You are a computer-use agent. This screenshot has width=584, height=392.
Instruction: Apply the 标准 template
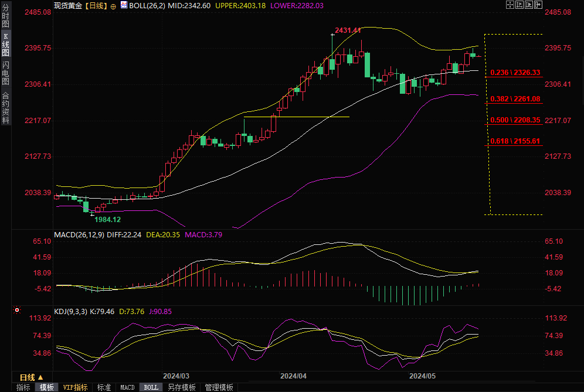coord(104,387)
